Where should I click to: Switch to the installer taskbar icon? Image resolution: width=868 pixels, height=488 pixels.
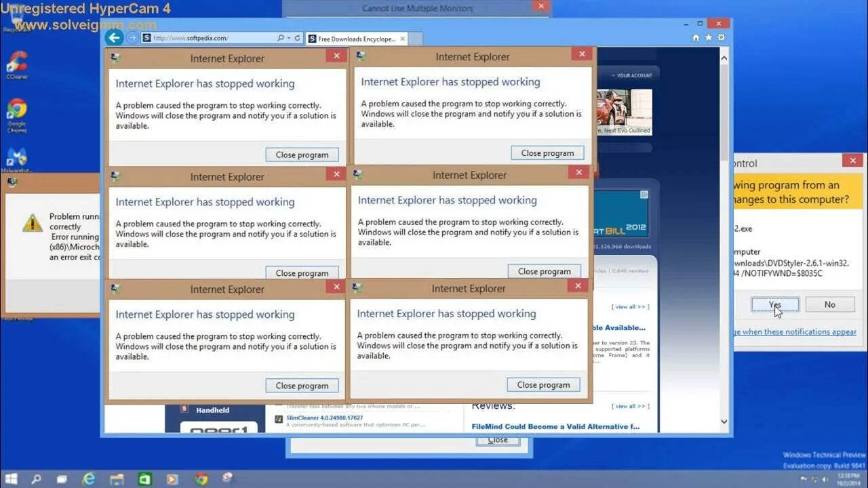point(229,479)
